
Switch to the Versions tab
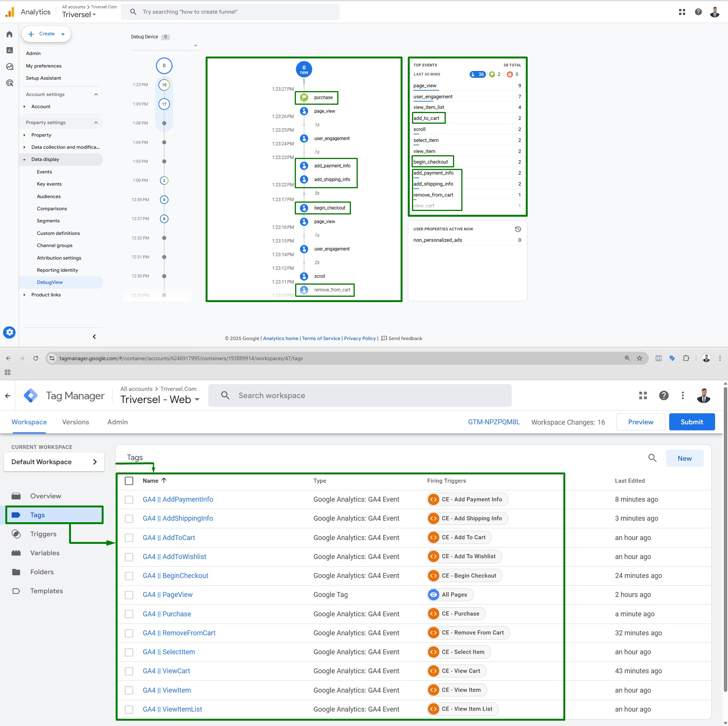point(75,422)
